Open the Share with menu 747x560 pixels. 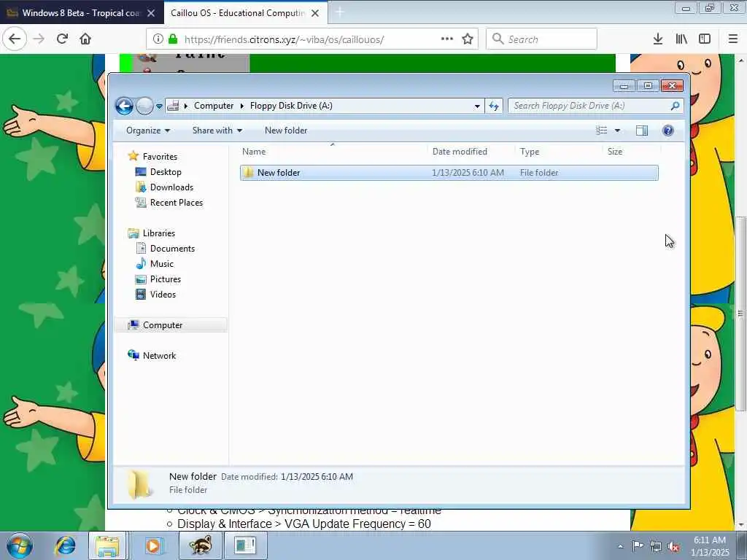pos(217,131)
